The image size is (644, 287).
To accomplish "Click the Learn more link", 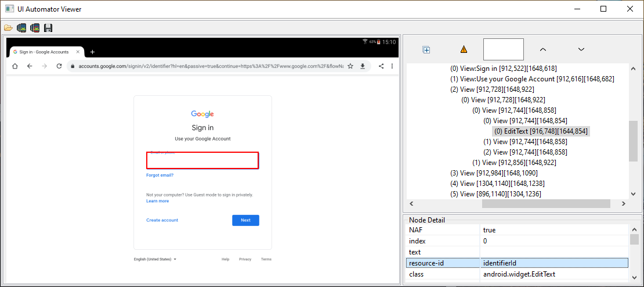I will tap(157, 201).
